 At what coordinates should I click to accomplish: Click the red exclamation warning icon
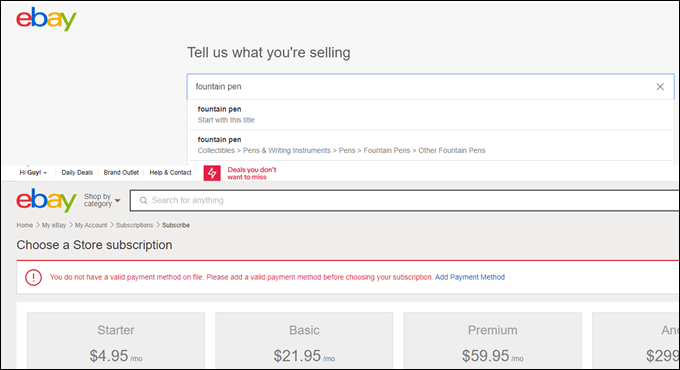click(x=33, y=277)
